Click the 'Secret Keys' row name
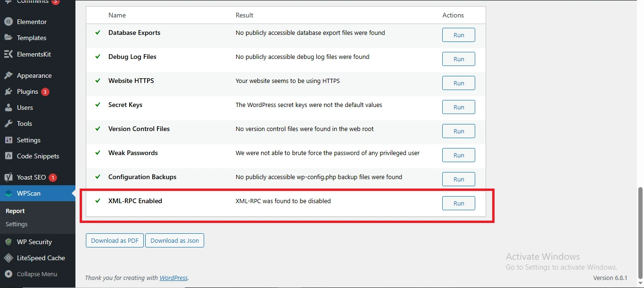Viewport: 644px width, 288px height. (x=125, y=105)
